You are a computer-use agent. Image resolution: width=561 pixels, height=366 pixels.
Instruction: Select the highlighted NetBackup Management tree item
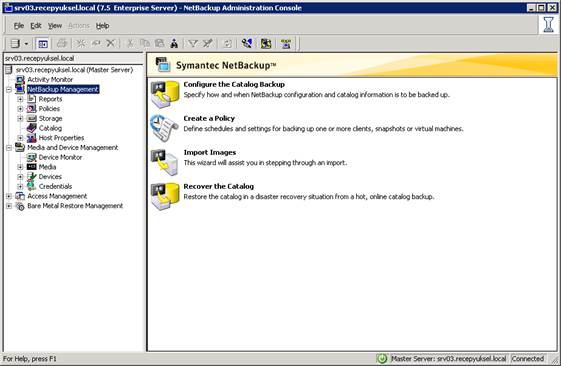point(63,89)
